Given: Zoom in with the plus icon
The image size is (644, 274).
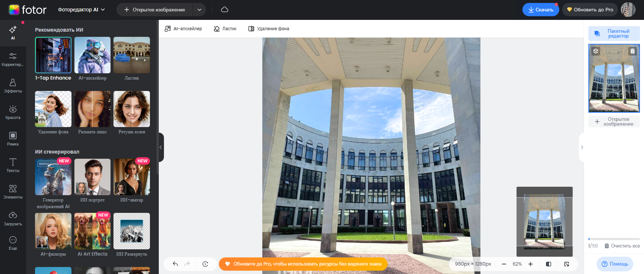Looking at the screenshot, I should tap(531, 264).
